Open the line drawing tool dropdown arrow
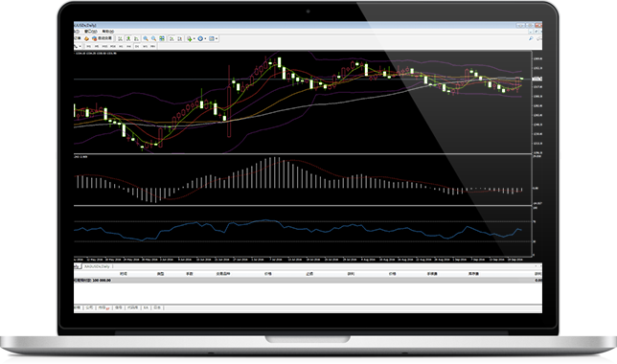Image resolution: width=617 pixels, height=364 pixels. pyautogui.click(x=80, y=46)
